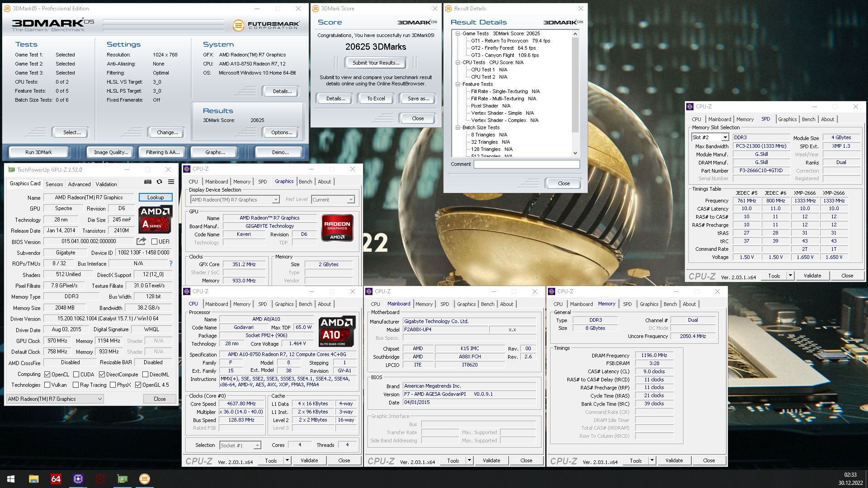Click CPU-Z taskbar icon
The image size is (868, 488).
click(x=78, y=479)
